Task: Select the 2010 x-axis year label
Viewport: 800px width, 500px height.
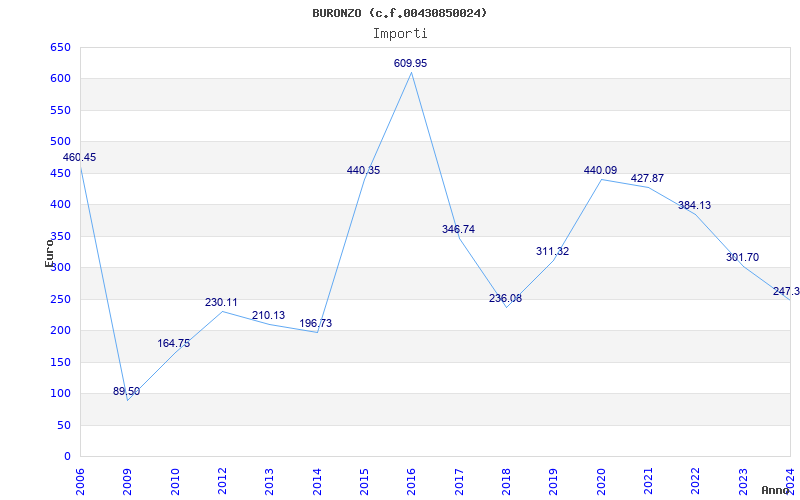Action: [175, 482]
